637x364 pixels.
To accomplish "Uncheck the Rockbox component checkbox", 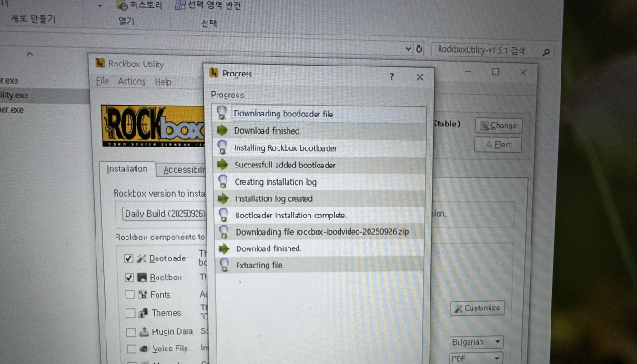I will (x=129, y=277).
